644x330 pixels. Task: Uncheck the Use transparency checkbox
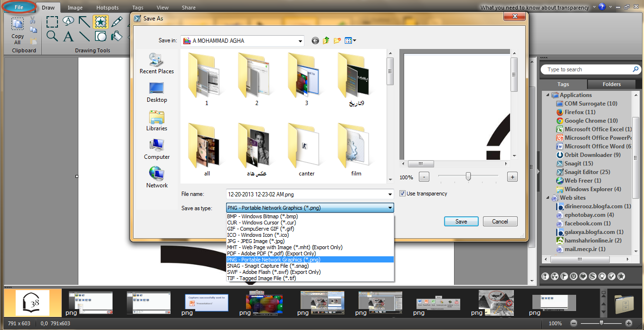[x=402, y=194]
